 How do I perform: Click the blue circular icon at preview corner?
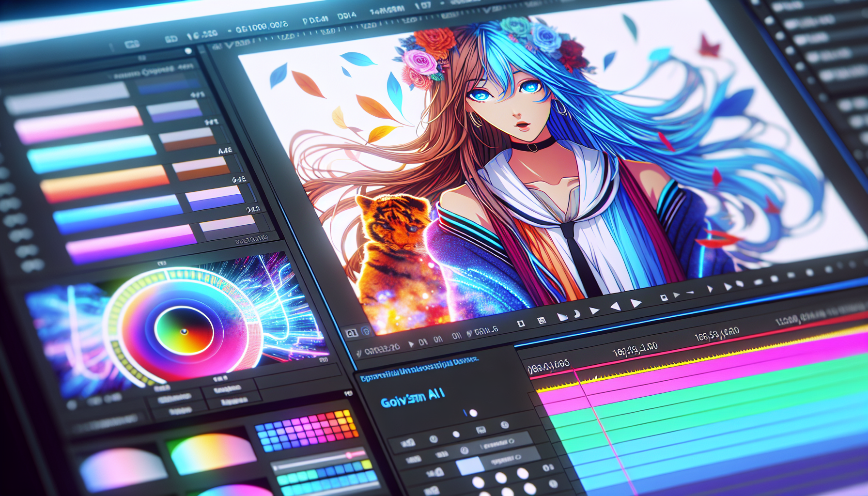click(x=366, y=331)
